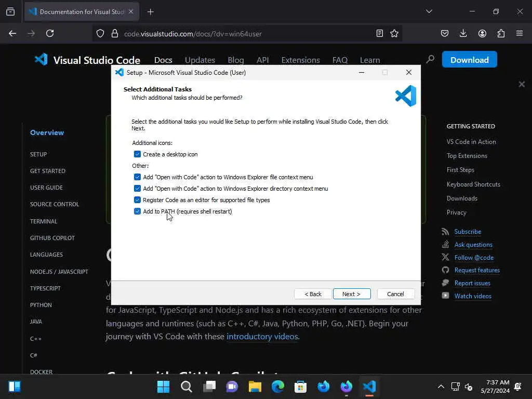
Task: Click 'Follow @code' link
Action: click(x=474, y=258)
